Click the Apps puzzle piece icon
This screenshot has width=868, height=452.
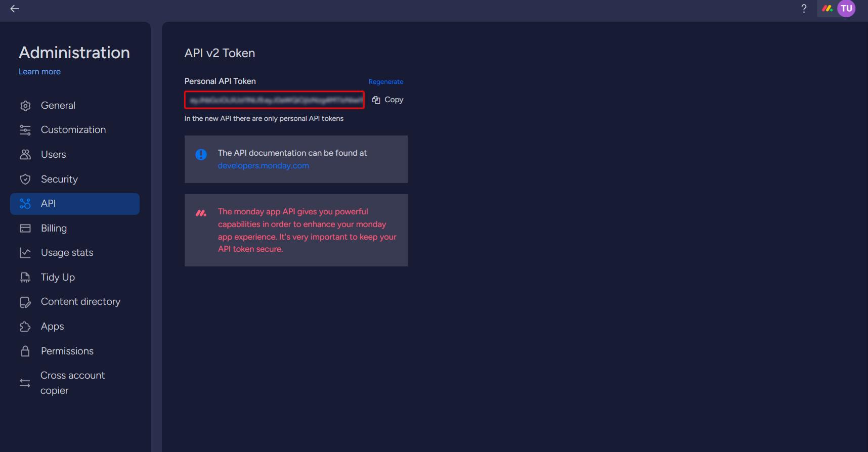(25, 327)
